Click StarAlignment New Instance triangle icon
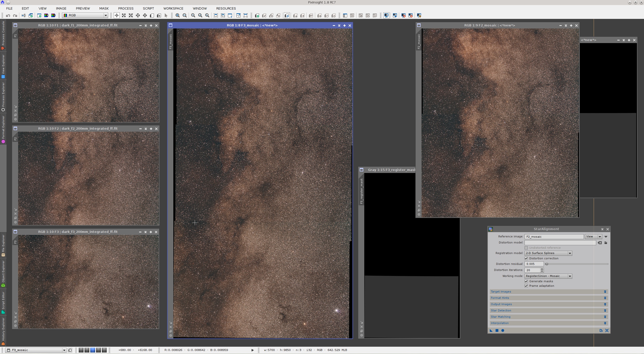This screenshot has width=644, height=354. pos(491,331)
